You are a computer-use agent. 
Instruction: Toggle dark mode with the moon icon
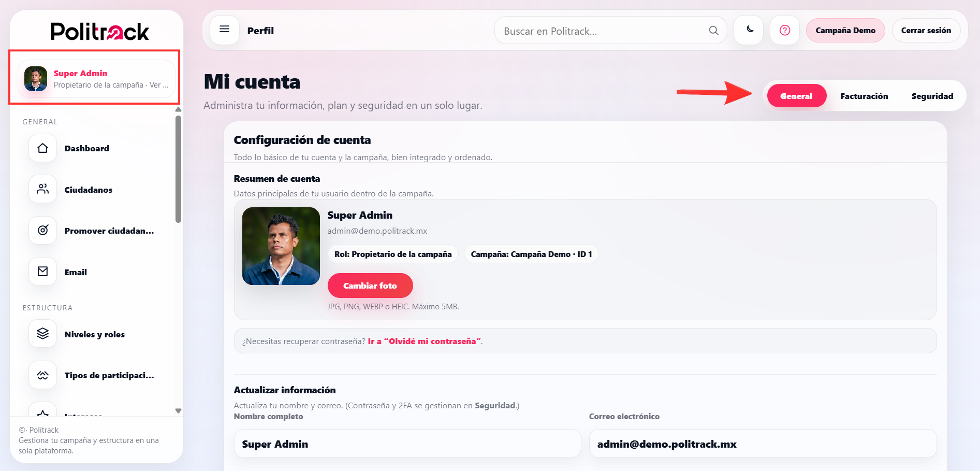point(748,31)
